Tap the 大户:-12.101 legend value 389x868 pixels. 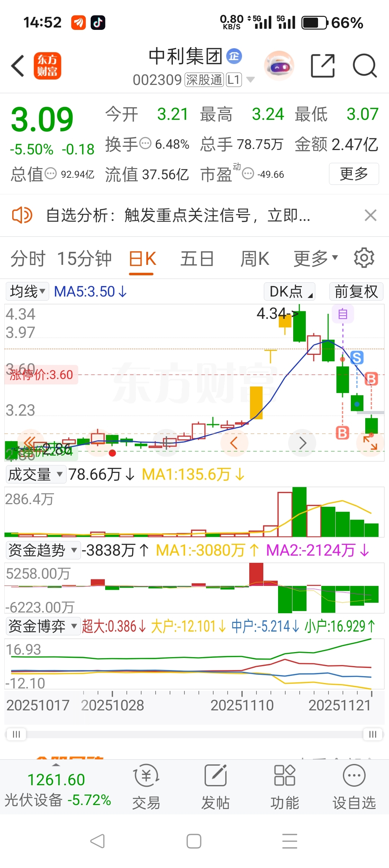(x=189, y=627)
